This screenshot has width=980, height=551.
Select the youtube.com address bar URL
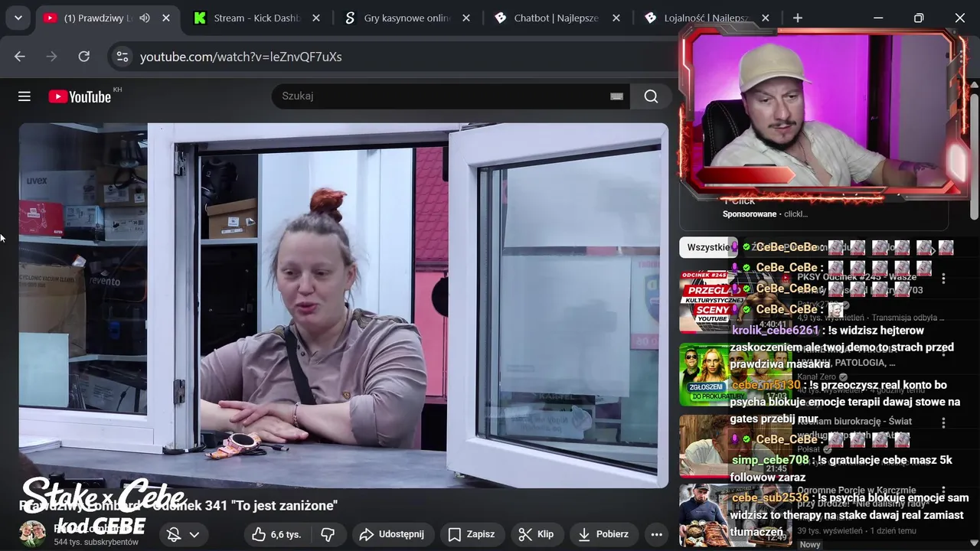coord(240,57)
